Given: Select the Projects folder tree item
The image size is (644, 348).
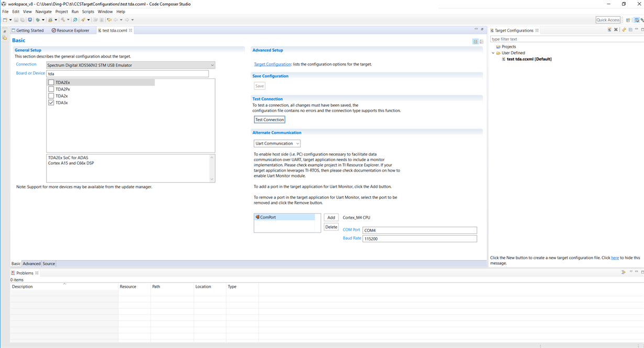Looking at the screenshot, I should click(x=506, y=47).
